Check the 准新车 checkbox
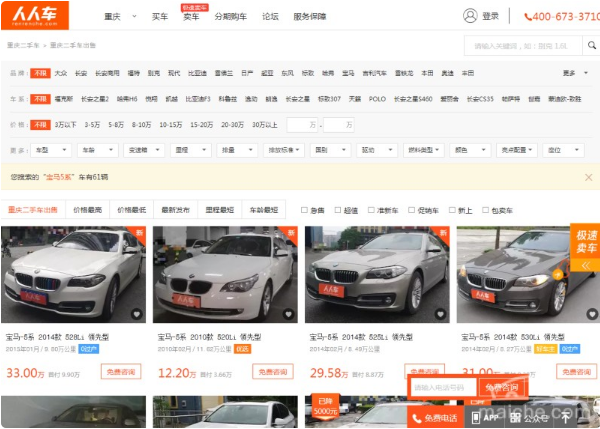The image size is (600, 429). (x=371, y=210)
